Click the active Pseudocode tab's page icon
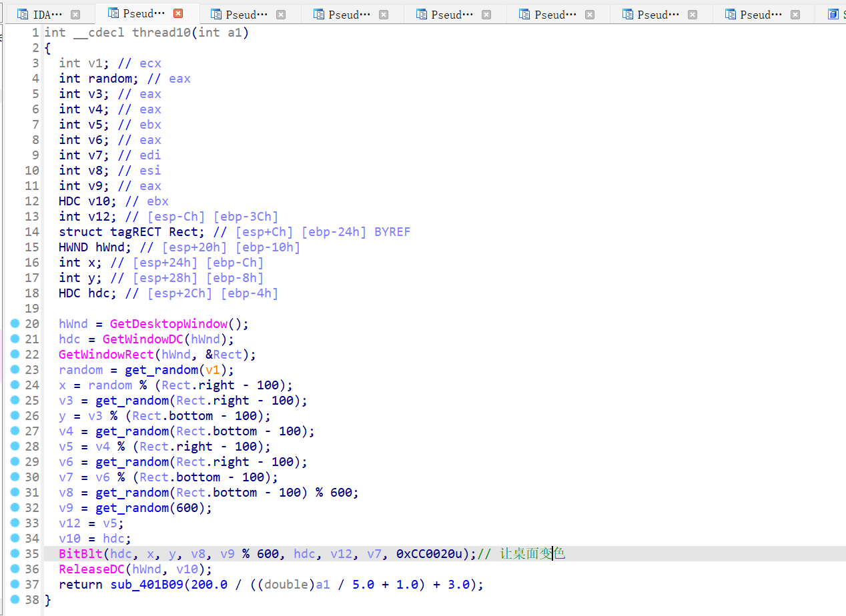Screen dimensions: 846x616 [x=113, y=13]
